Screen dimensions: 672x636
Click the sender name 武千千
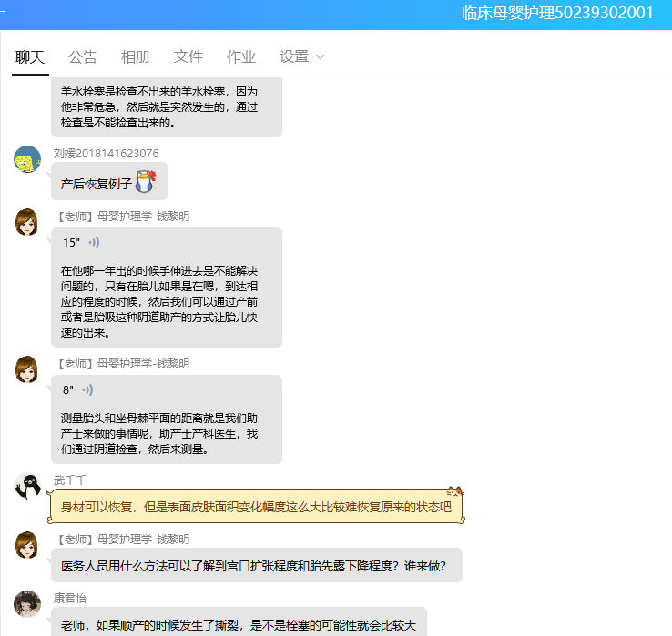click(69, 480)
